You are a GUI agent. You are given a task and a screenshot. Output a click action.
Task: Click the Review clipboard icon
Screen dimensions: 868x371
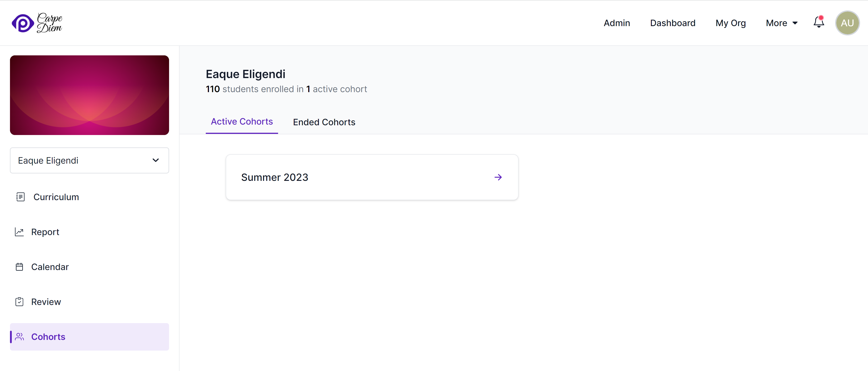click(x=19, y=302)
